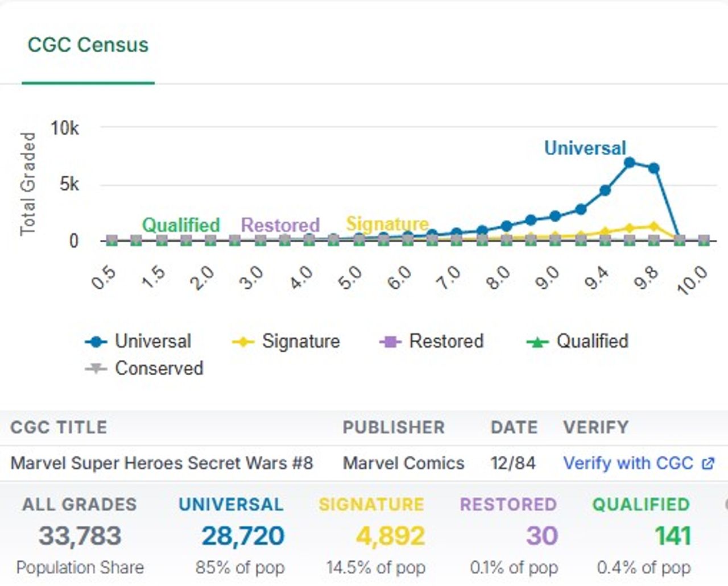Click the external link icon beside Verify with CGC
This screenshot has height=586, width=728.
pyautogui.click(x=708, y=464)
